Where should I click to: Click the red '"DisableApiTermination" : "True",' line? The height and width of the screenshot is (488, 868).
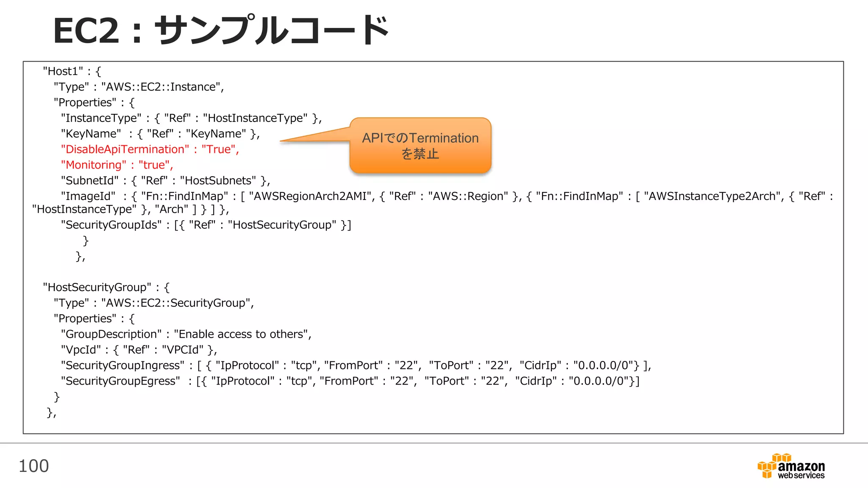click(150, 150)
